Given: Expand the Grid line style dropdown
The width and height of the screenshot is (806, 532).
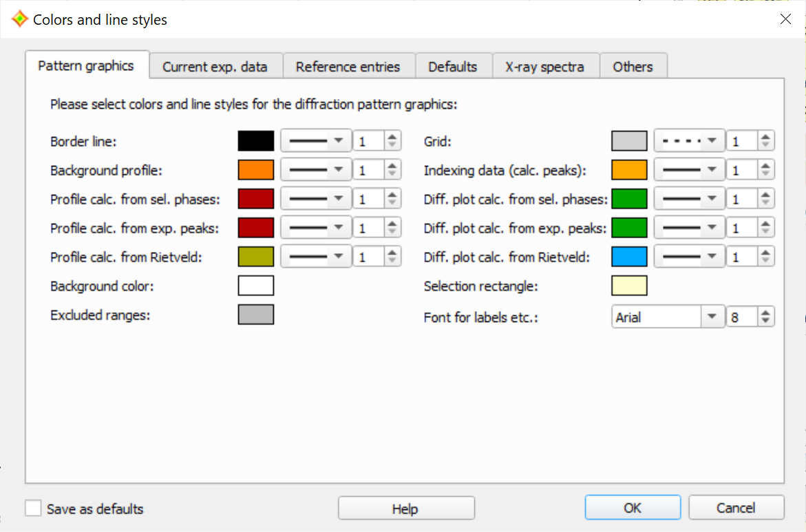Looking at the screenshot, I should click(x=689, y=141).
